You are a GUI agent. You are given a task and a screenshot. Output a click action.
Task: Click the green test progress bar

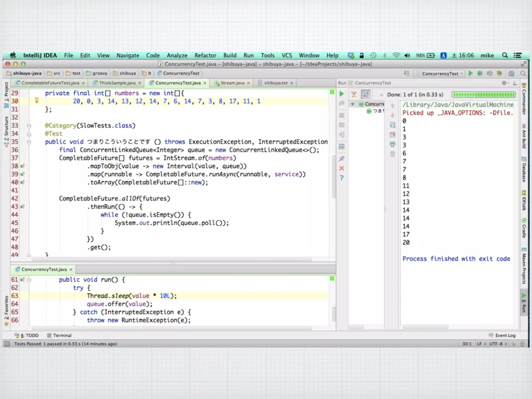tap(483, 95)
